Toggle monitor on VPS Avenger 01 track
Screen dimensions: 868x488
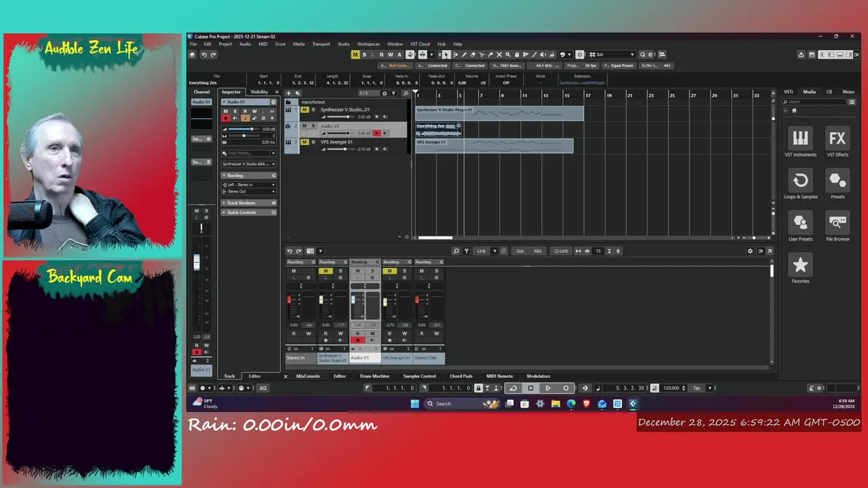point(385,148)
